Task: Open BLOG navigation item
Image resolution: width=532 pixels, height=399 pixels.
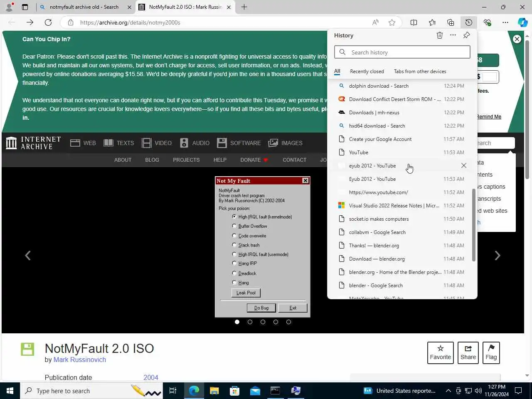Action: click(x=152, y=160)
